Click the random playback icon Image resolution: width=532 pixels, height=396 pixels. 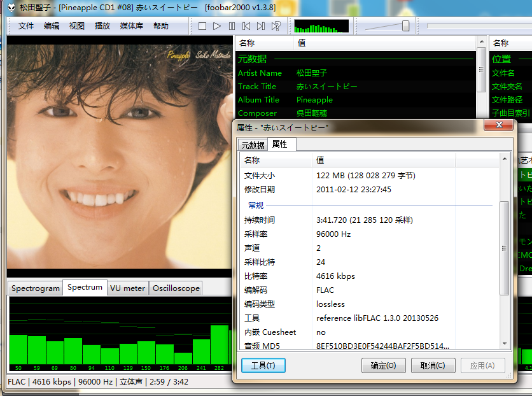pos(276,26)
